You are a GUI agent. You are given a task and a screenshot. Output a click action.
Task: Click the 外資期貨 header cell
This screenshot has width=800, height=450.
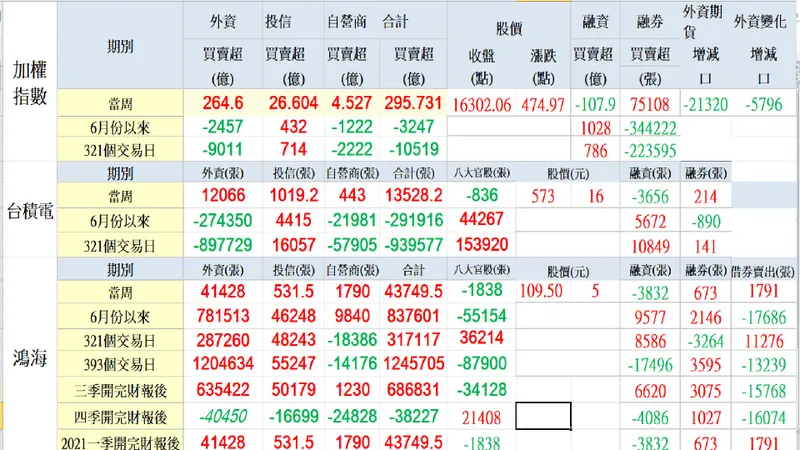(705, 20)
